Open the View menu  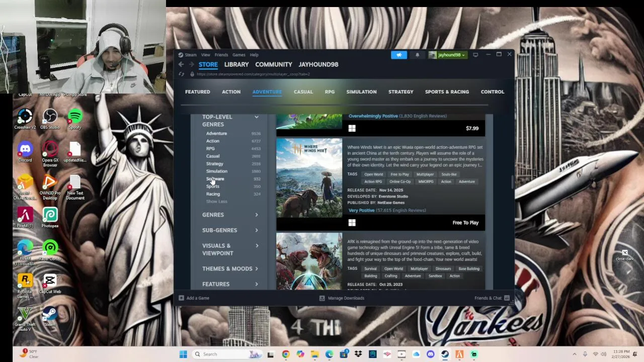(206, 55)
